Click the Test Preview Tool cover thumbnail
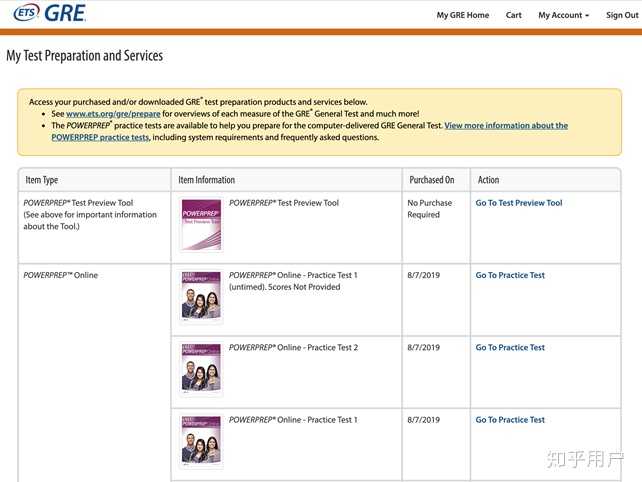The width and height of the screenshot is (642, 482). [201, 224]
